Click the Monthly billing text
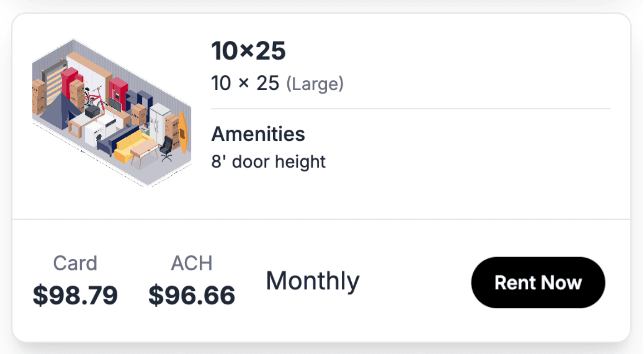The image size is (644, 354). 312,281
